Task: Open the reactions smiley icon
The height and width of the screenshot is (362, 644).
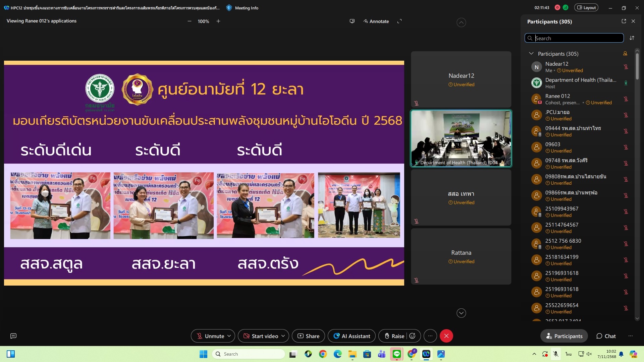Action: [x=413, y=336]
